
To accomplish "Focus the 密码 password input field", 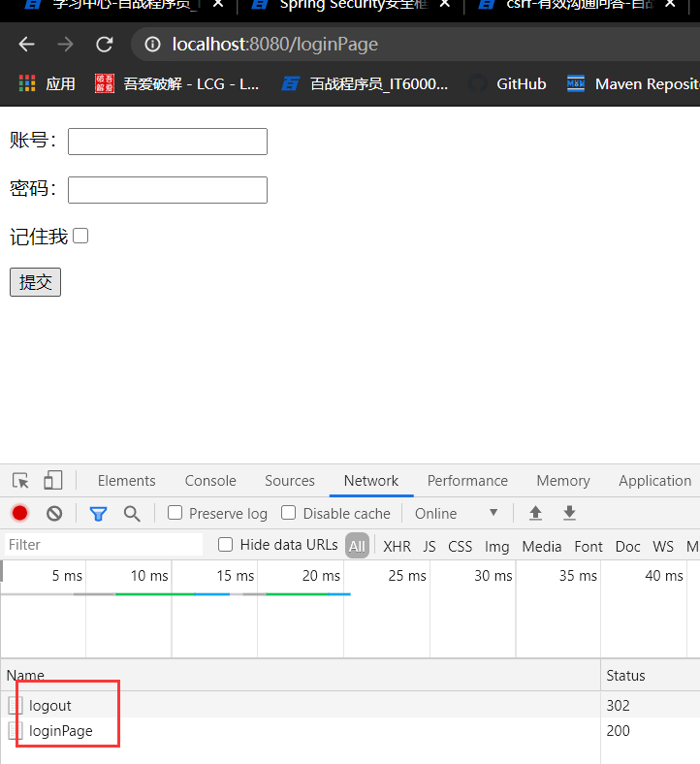I will [168, 189].
